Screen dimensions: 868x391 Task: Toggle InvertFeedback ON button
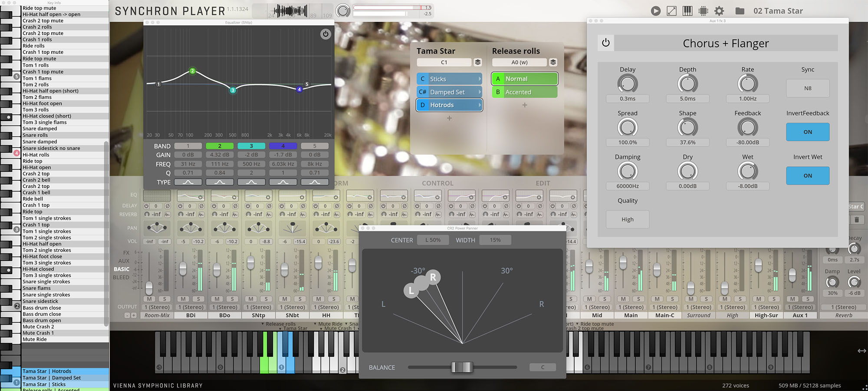click(808, 132)
